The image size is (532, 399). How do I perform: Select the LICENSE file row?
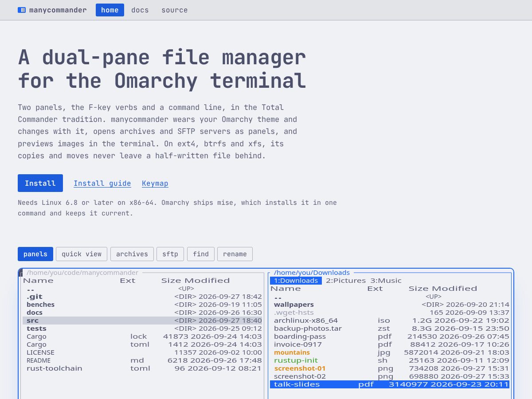pyautogui.click(x=142, y=352)
